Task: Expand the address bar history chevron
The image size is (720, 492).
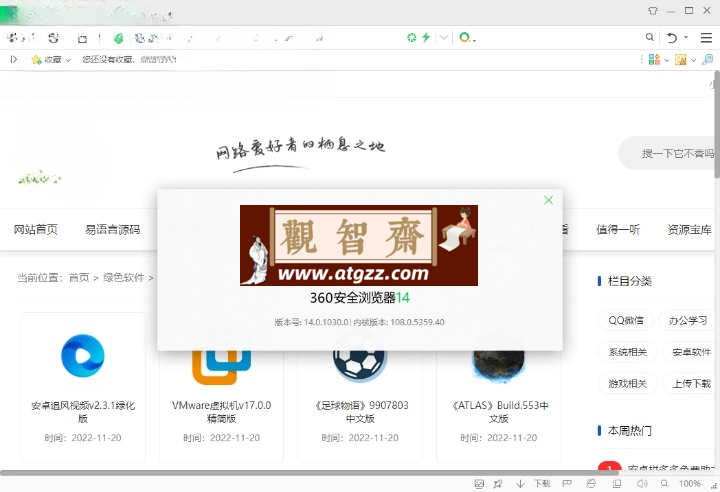Action: (x=443, y=37)
